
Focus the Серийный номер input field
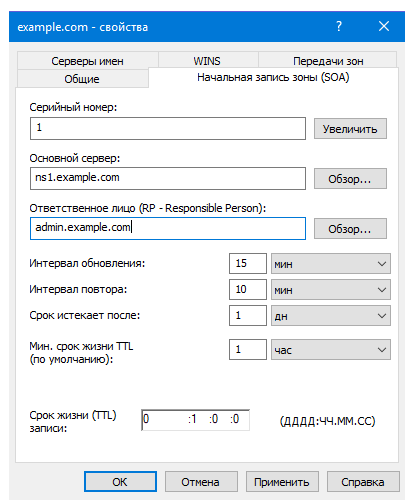168,128
